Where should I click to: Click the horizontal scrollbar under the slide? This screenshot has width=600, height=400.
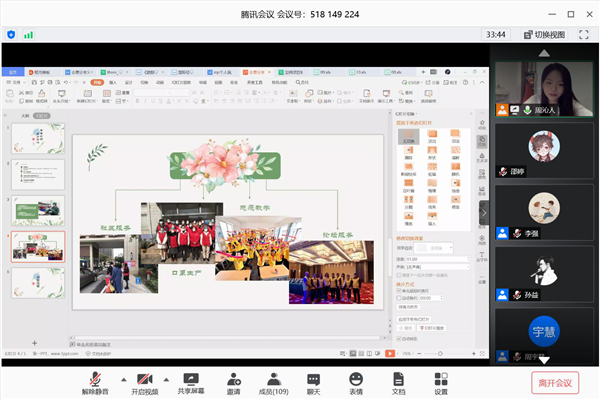tap(228, 338)
